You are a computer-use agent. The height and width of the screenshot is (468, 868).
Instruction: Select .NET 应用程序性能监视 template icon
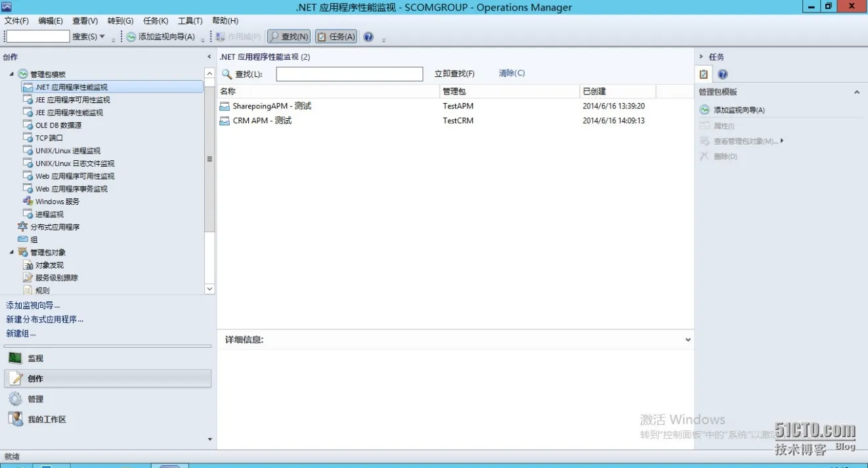click(28, 87)
